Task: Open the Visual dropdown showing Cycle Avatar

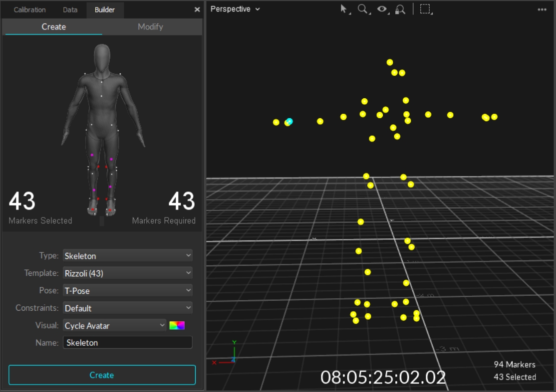Action: click(115, 326)
